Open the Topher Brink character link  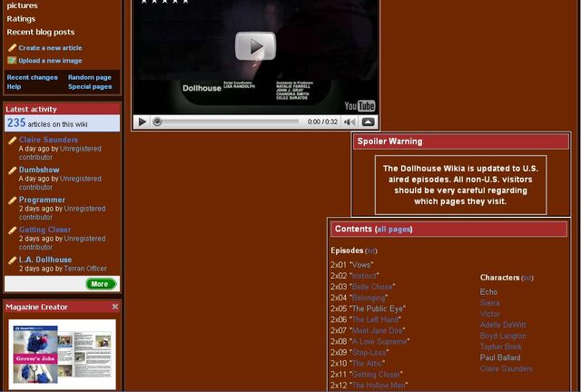(500, 347)
